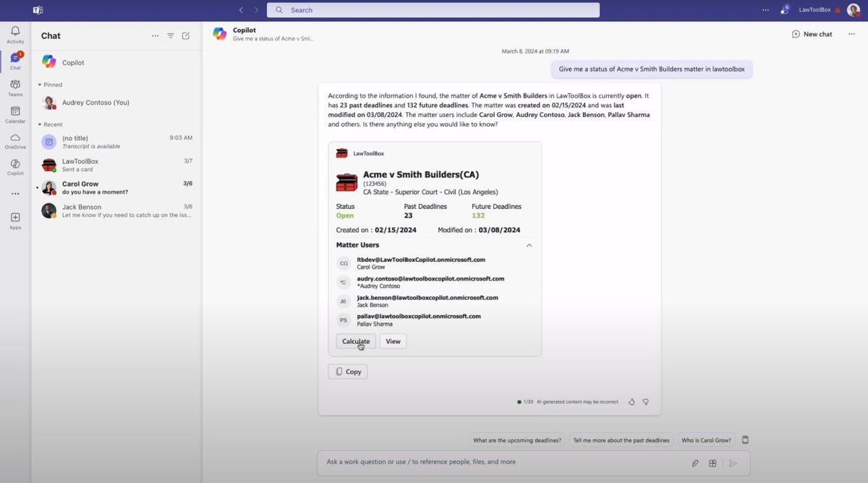Click the JB avatar for Jack Benson
Screen dimensions: 868x483
pyautogui.click(x=344, y=302)
